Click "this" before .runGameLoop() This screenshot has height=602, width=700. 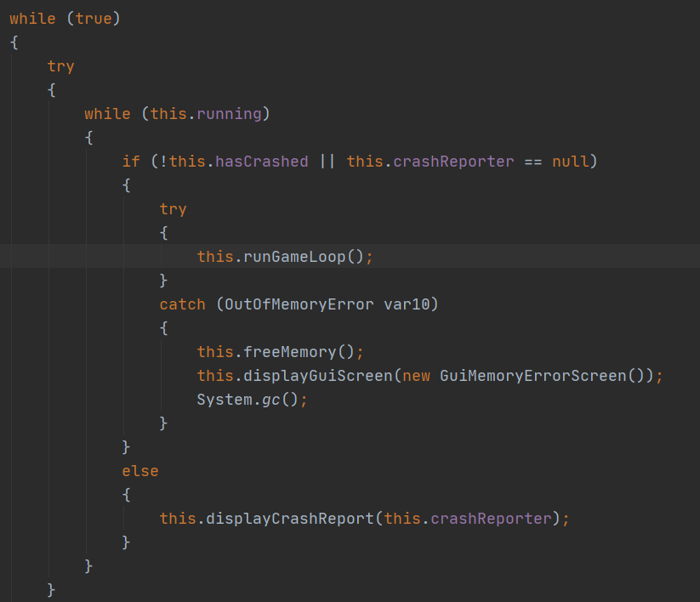click(215, 257)
